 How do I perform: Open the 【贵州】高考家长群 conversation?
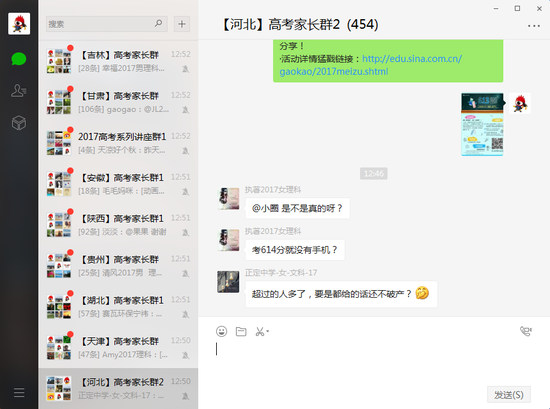pyautogui.click(x=119, y=266)
